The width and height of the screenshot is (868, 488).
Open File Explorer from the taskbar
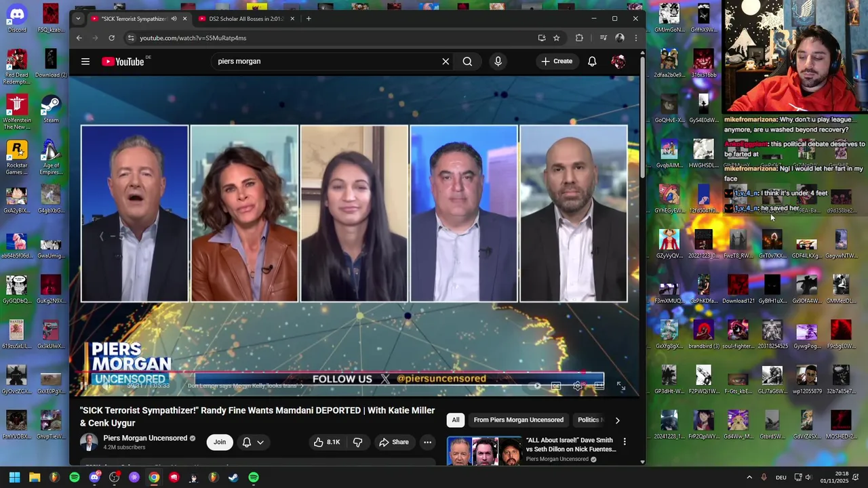pos(35,477)
